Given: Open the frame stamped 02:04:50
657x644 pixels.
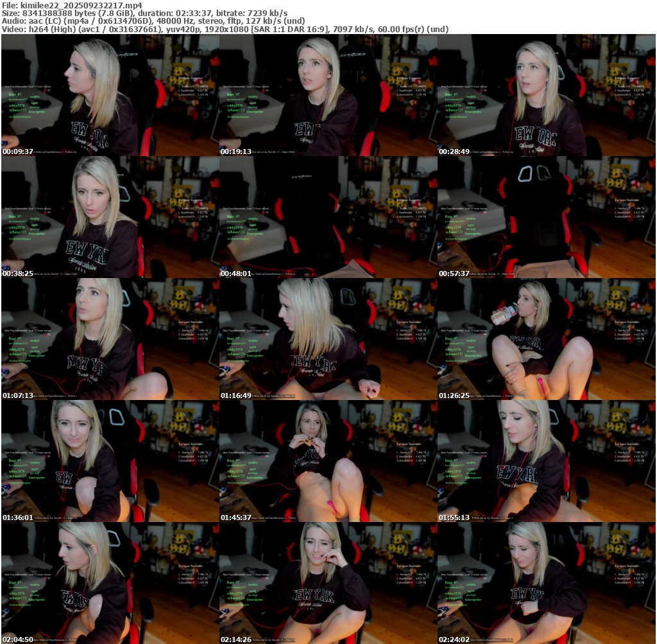Looking at the screenshot, I should (x=110, y=583).
